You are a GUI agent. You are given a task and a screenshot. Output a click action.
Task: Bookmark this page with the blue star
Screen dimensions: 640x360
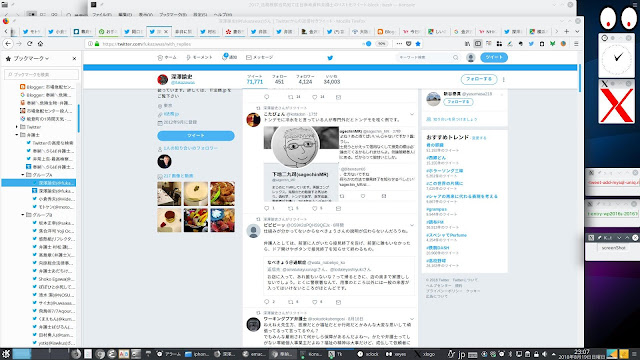pos(418,44)
